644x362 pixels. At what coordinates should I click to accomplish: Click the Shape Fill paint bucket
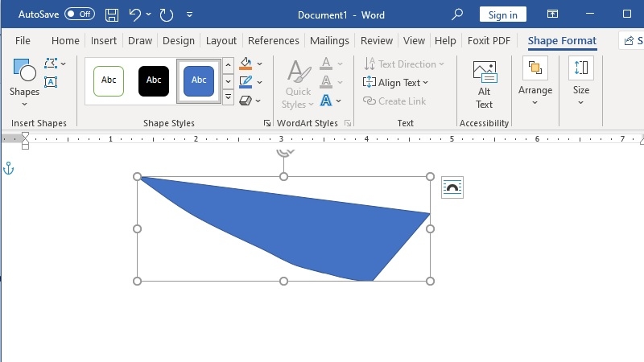[x=246, y=64]
